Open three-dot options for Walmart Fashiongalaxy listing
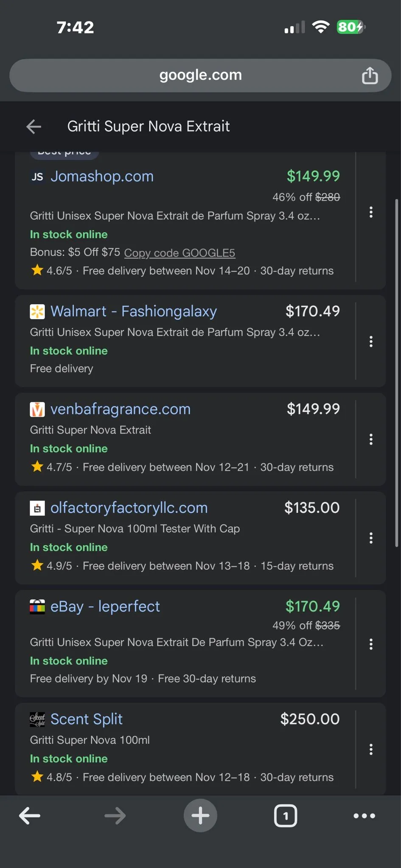This screenshot has width=401, height=868. (371, 342)
